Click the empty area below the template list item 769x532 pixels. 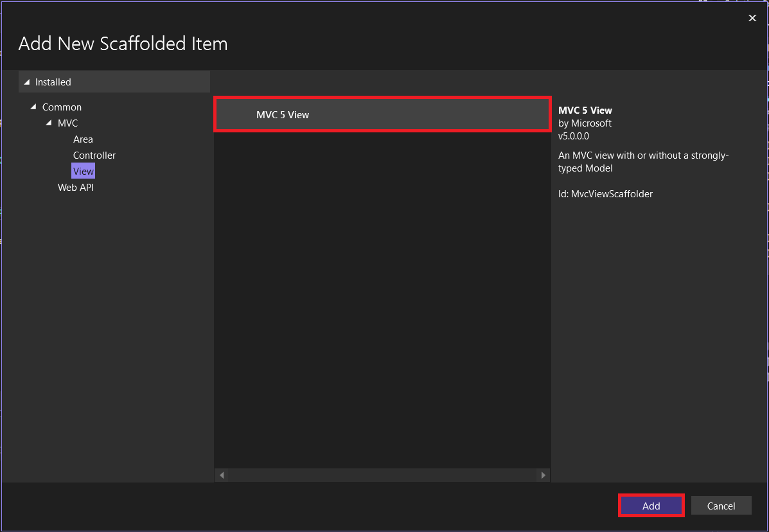tap(382, 289)
